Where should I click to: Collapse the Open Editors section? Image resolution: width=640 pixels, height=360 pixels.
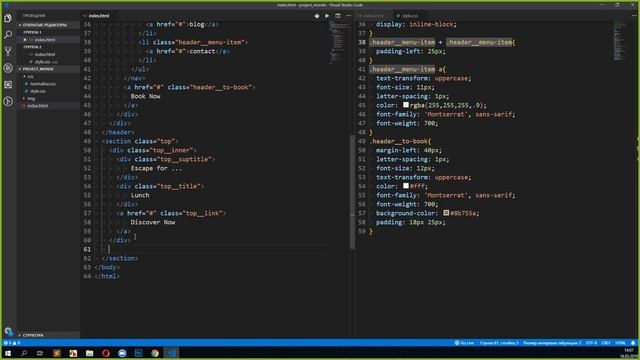(48, 25)
